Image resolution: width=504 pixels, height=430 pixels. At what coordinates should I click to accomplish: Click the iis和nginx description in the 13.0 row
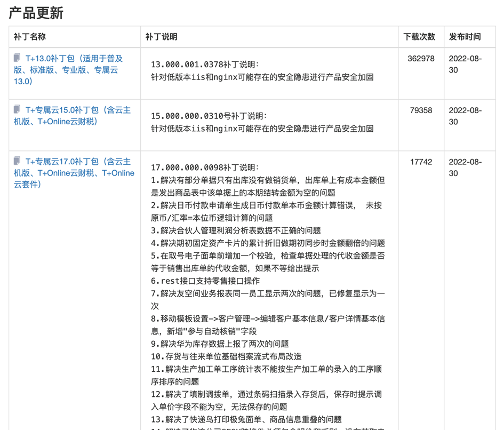point(262,77)
